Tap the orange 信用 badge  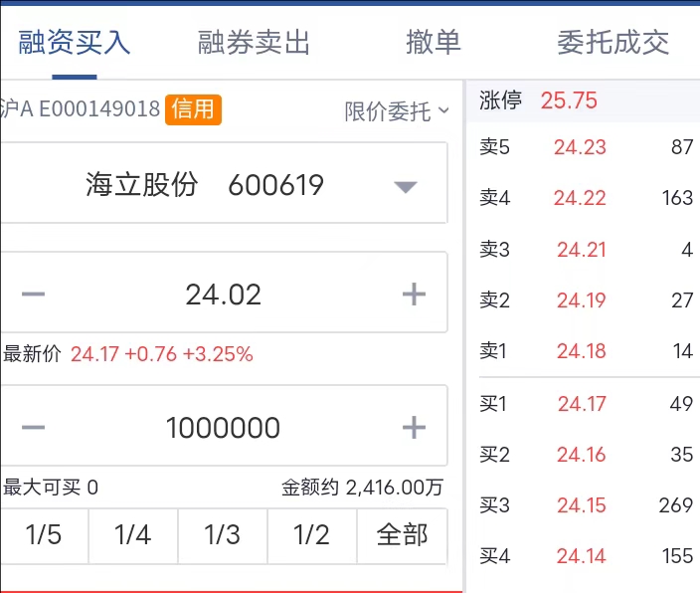point(193,109)
